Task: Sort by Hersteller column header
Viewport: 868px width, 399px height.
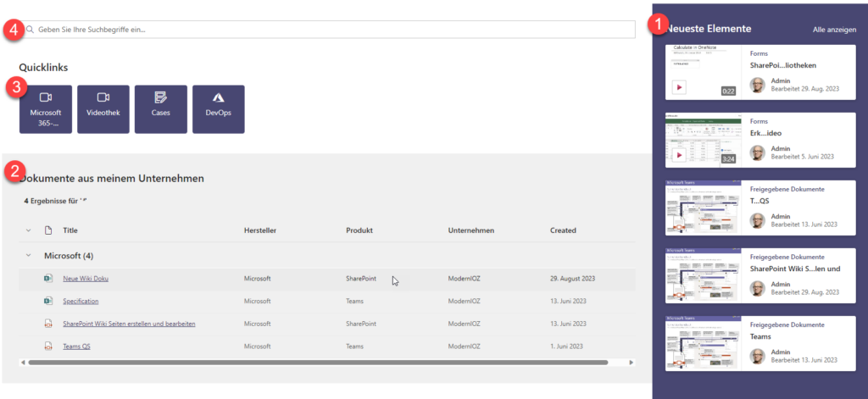Action: [260, 230]
